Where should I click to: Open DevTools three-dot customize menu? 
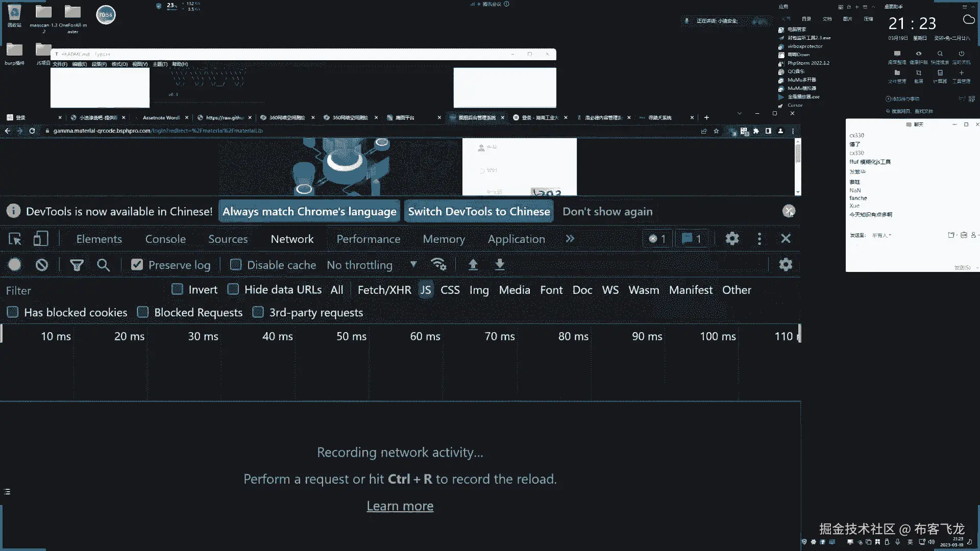[759, 239]
